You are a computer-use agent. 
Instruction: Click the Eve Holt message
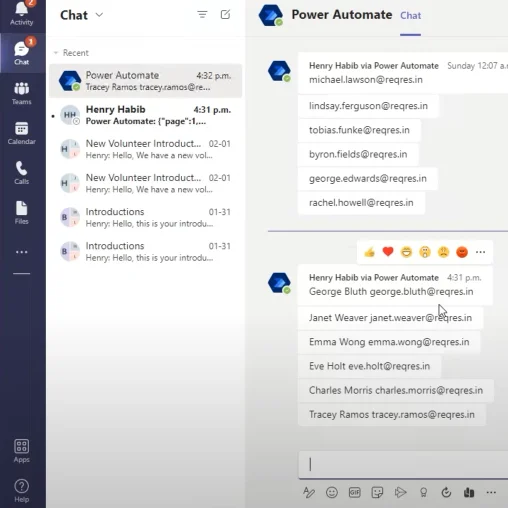tap(369, 366)
